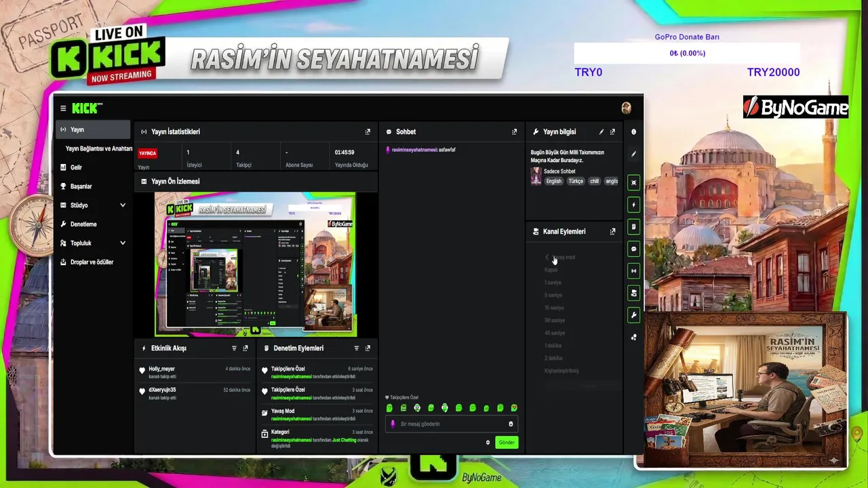Viewport: 868px width, 488px height.
Task: Click the chill stream tag
Action: pyautogui.click(x=594, y=182)
